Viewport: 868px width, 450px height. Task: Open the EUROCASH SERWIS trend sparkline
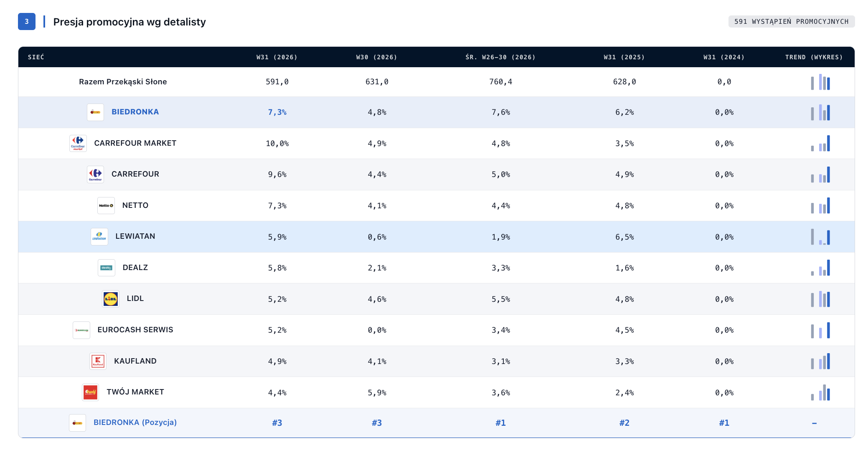coord(820,330)
